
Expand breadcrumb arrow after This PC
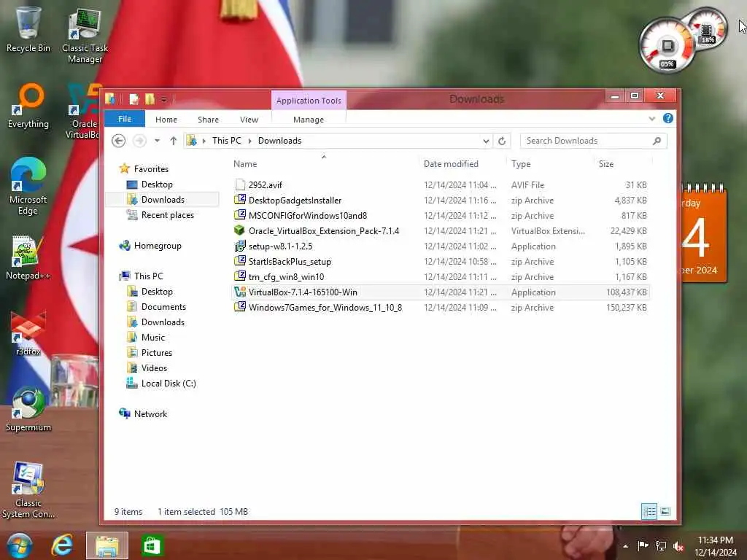pyautogui.click(x=249, y=141)
